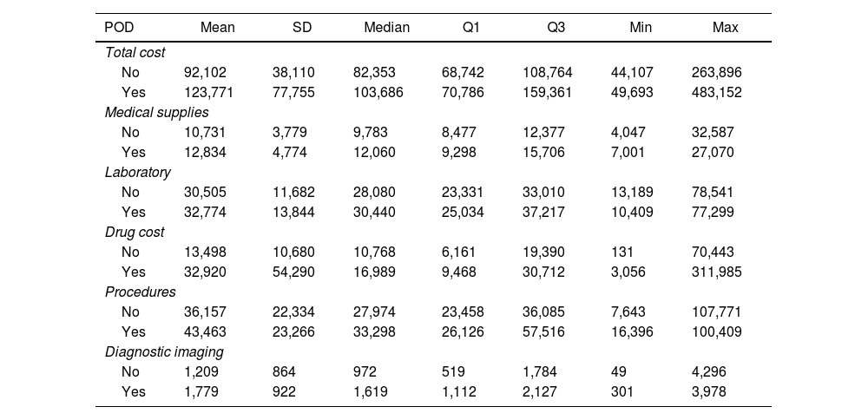Select the Drug cost row label
868x420 pixels.
pyautogui.click(x=135, y=232)
